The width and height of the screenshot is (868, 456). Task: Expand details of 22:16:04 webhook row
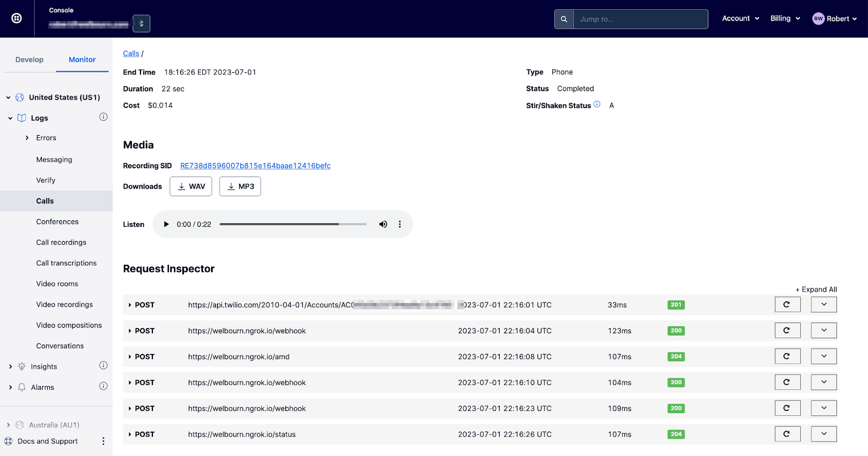point(824,331)
